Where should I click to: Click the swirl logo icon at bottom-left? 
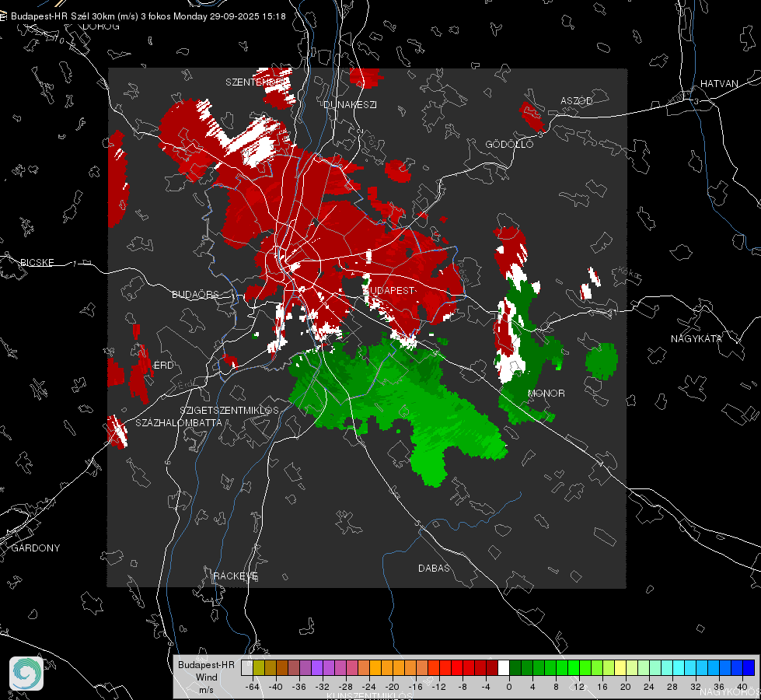click(26, 674)
